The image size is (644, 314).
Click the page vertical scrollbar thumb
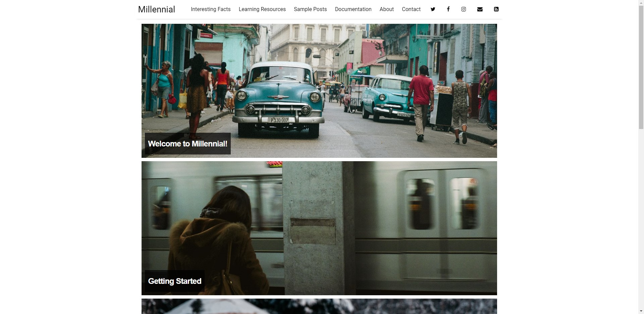pyautogui.click(x=641, y=67)
